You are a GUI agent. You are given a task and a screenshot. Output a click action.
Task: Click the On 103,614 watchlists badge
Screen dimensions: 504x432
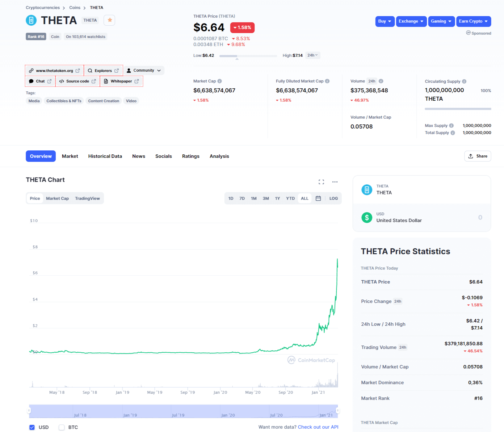coord(86,37)
